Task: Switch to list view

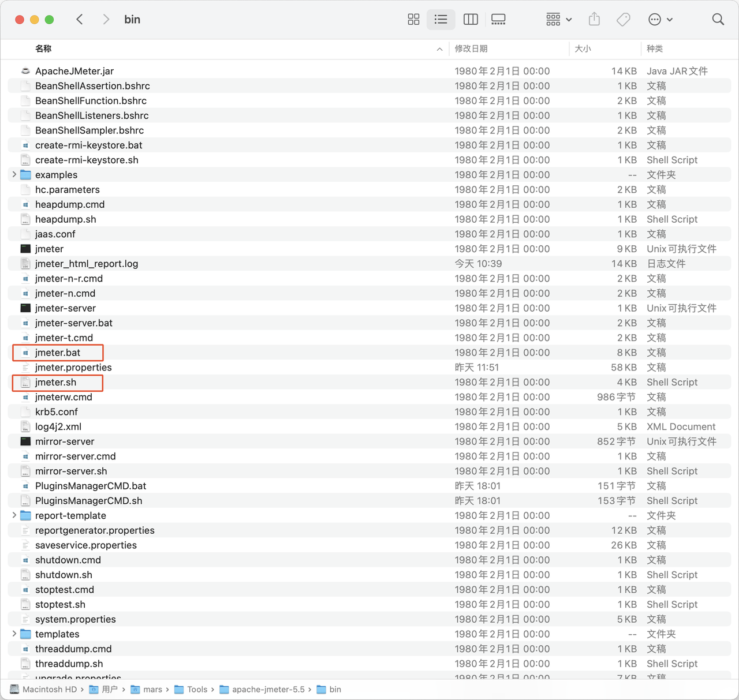Action: tap(441, 20)
